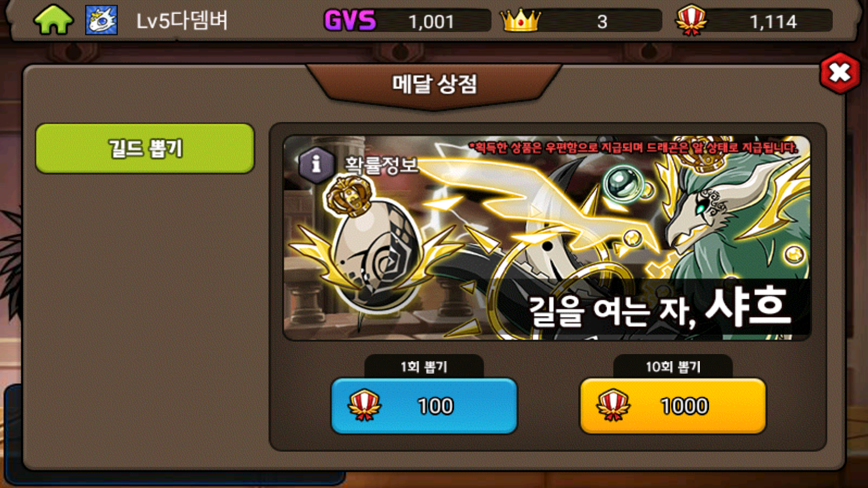Tap the gold crown currency icon
868x488 pixels.
point(520,21)
